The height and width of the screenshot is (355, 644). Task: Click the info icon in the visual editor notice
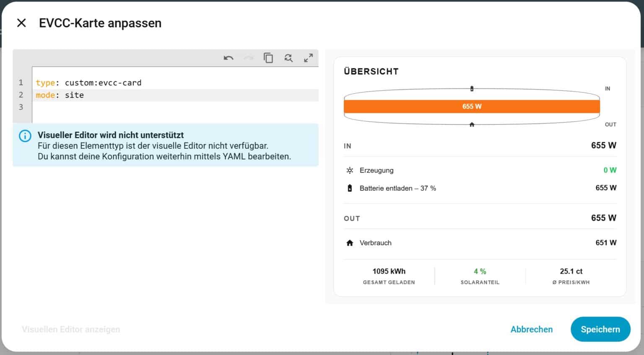[x=25, y=136]
